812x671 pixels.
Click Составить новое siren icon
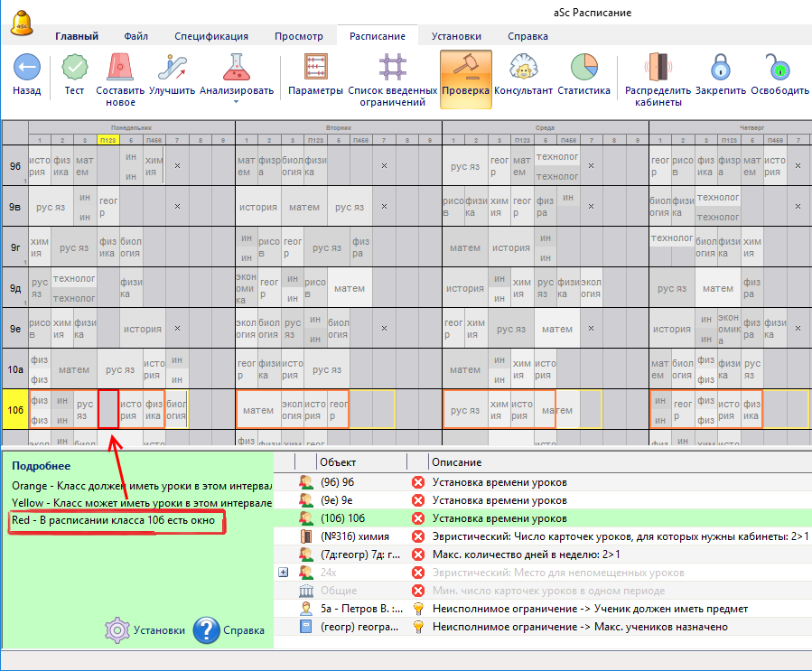coord(120,68)
